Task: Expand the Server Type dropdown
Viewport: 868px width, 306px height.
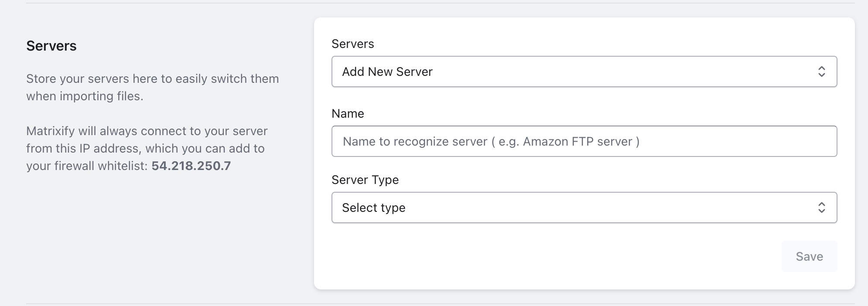Action: pos(584,207)
